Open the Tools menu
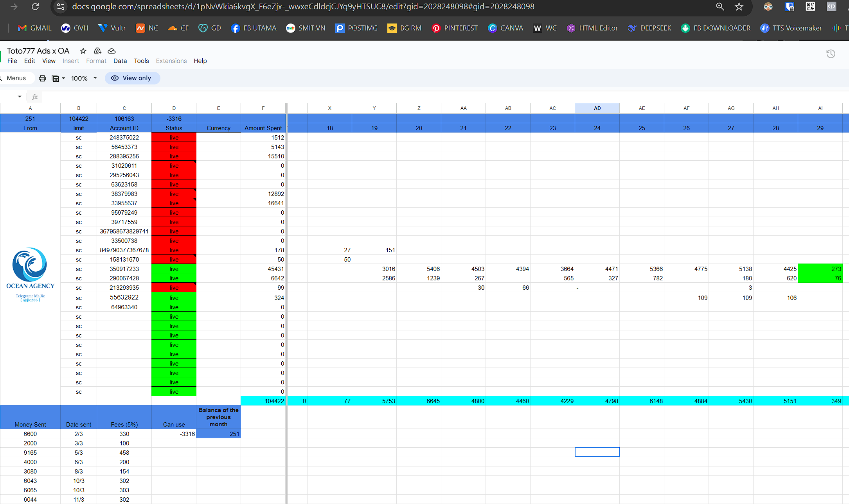849x504 pixels. [x=141, y=61]
